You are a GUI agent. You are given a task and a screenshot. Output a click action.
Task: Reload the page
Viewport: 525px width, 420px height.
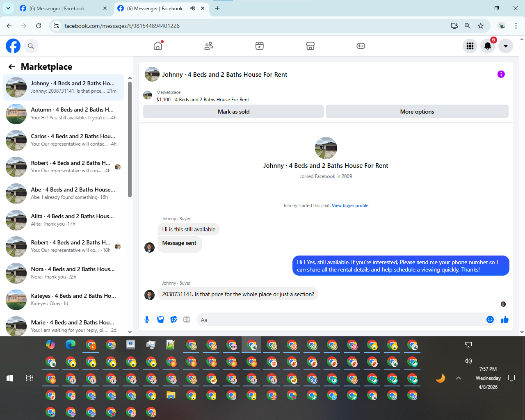click(39, 26)
